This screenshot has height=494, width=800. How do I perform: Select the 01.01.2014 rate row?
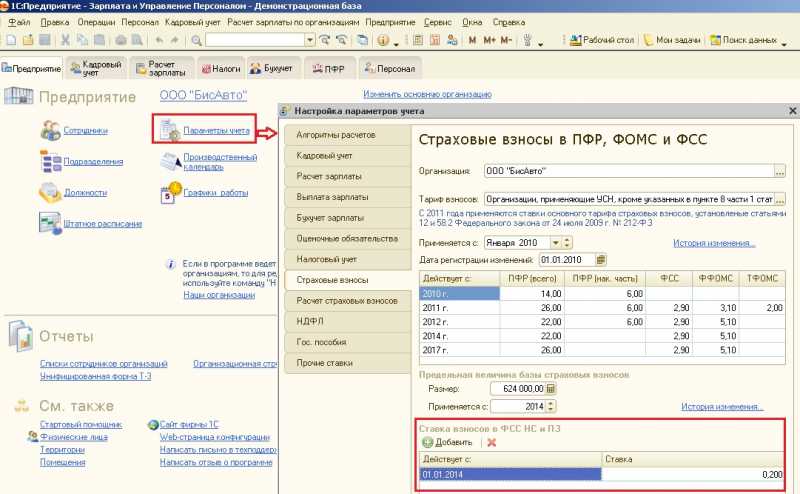click(602, 475)
